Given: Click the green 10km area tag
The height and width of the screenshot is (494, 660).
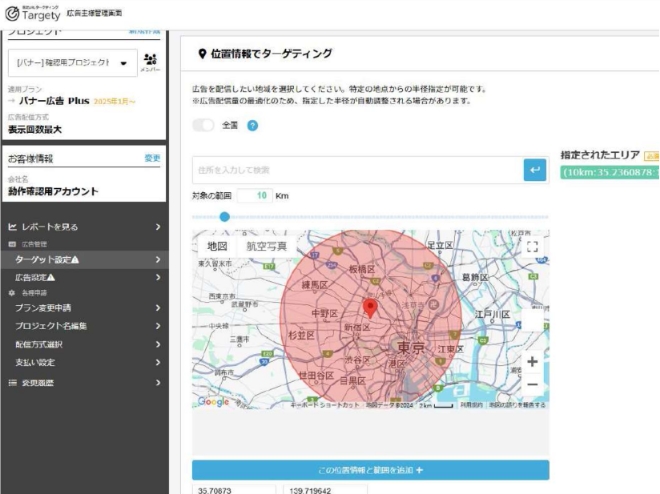Looking at the screenshot, I should tap(610, 173).
